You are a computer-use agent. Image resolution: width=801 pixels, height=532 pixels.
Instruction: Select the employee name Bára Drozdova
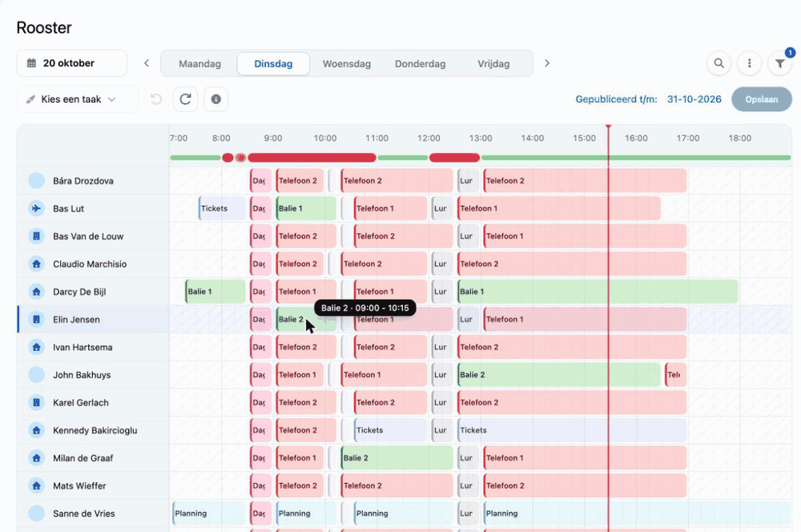click(x=83, y=181)
